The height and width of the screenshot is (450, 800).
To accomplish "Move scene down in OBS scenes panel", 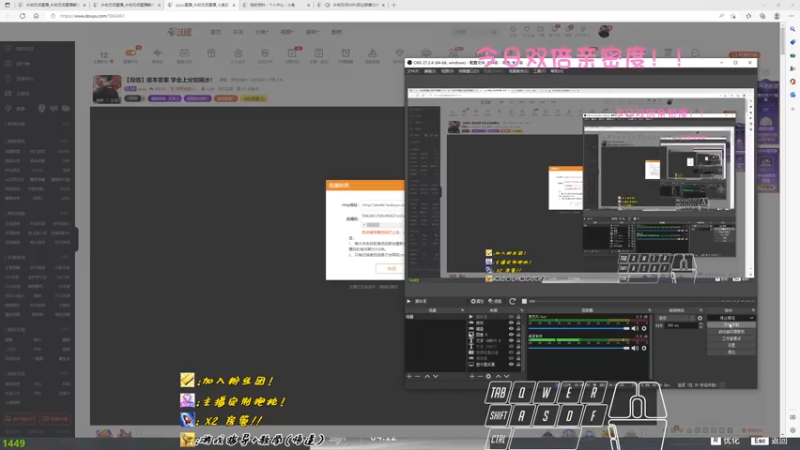I will click(x=436, y=376).
